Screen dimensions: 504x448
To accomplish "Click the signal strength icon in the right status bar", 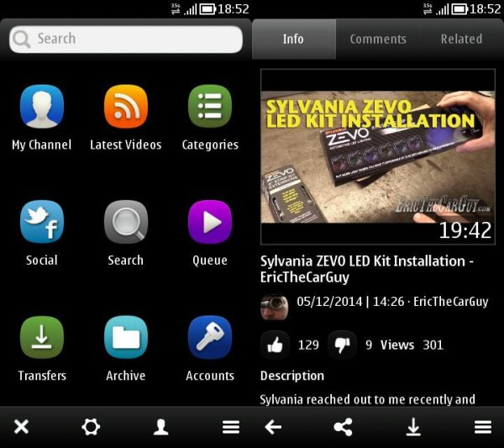I will click(443, 10).
